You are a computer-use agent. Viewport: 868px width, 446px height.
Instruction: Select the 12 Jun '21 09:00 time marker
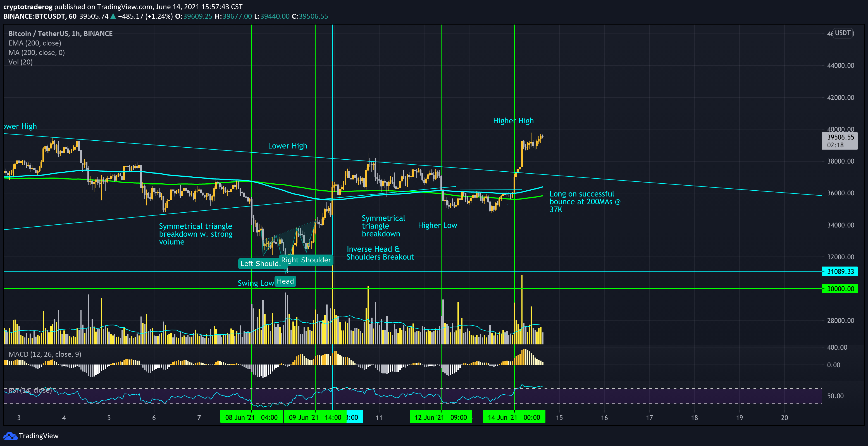[441, 417]
